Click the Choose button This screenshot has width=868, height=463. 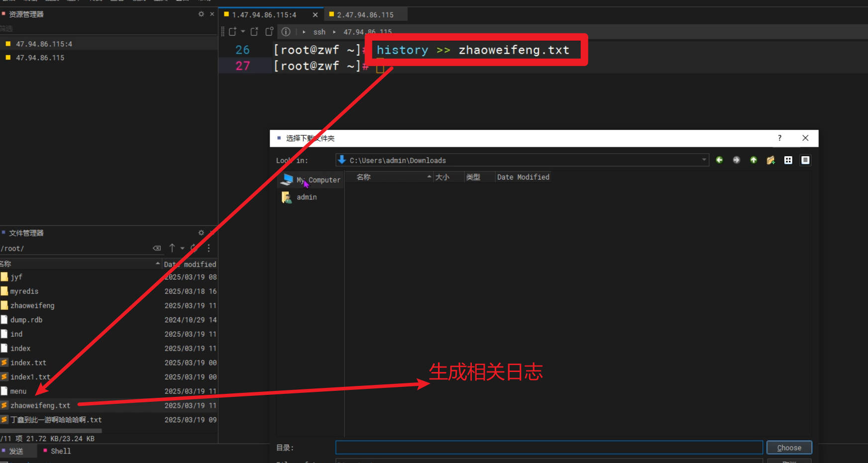tap(789, 448)
